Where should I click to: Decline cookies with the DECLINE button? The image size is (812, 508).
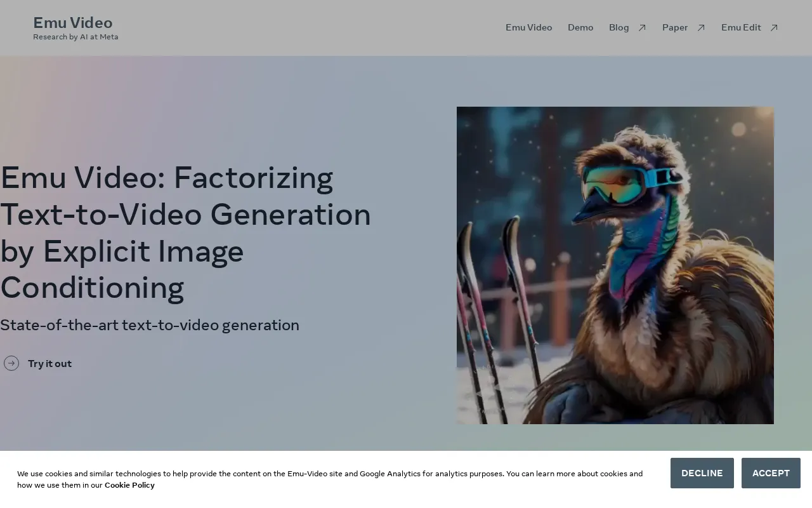tap(702, 473)
